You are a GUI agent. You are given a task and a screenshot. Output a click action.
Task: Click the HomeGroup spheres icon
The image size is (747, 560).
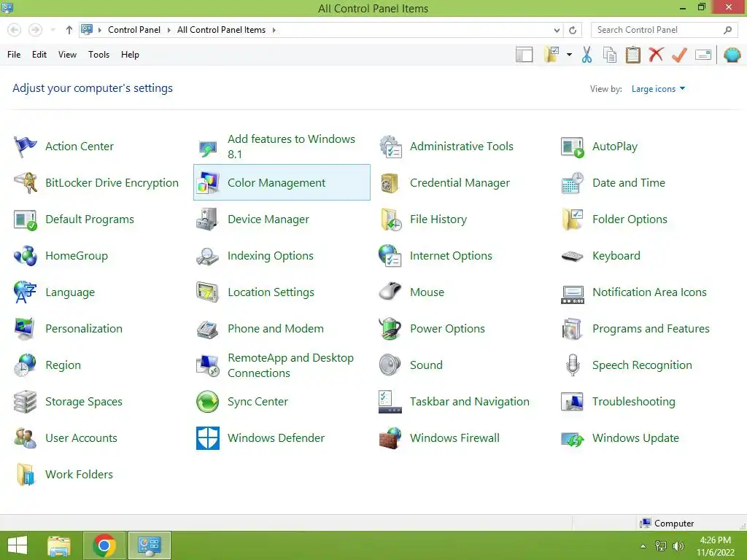[x=26, y=256]
